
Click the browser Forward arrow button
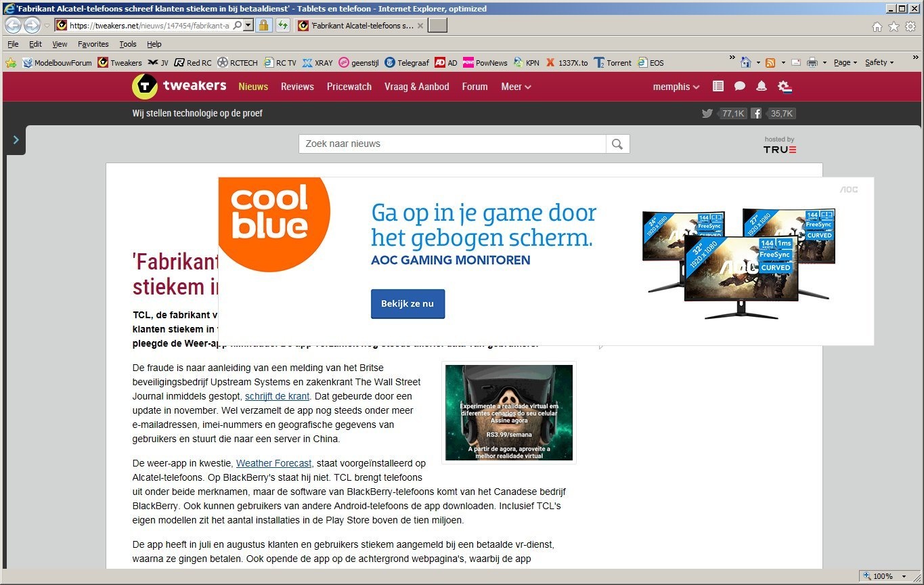point(32,26)
